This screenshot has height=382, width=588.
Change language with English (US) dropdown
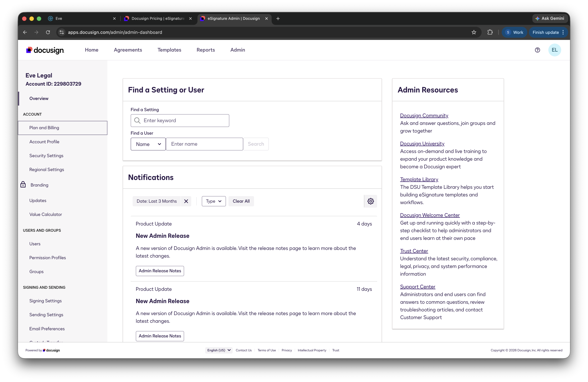coord(219,350)
